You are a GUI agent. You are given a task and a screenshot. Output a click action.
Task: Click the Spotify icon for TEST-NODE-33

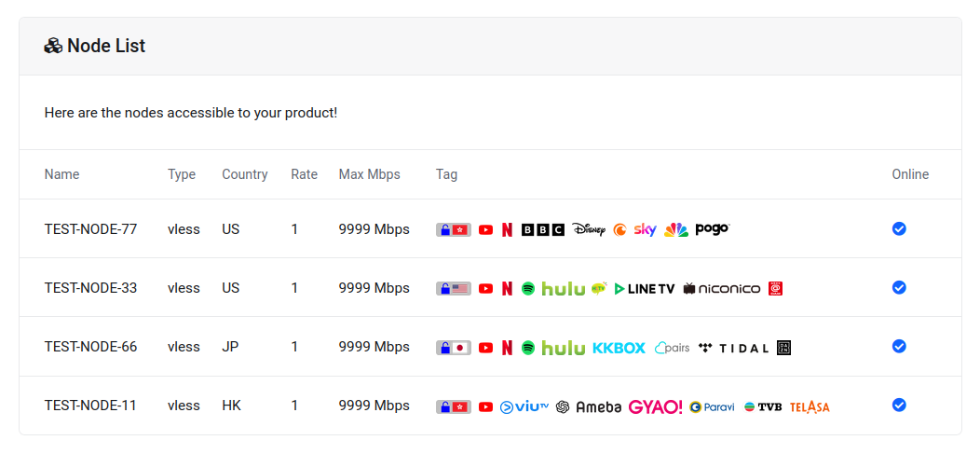pos(528,289)
